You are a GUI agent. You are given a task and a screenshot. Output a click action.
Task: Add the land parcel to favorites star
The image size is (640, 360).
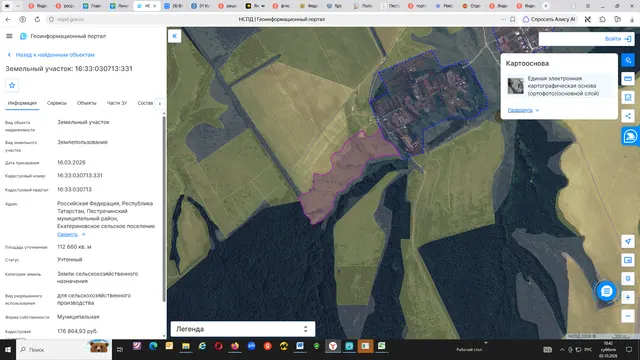(12, 85)
